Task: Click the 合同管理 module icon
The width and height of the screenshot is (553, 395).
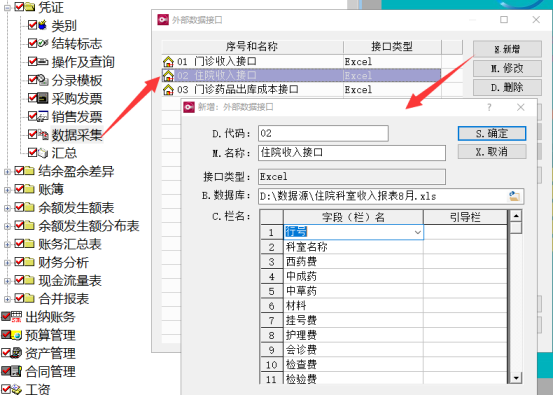Action: [x=17, y=371]
